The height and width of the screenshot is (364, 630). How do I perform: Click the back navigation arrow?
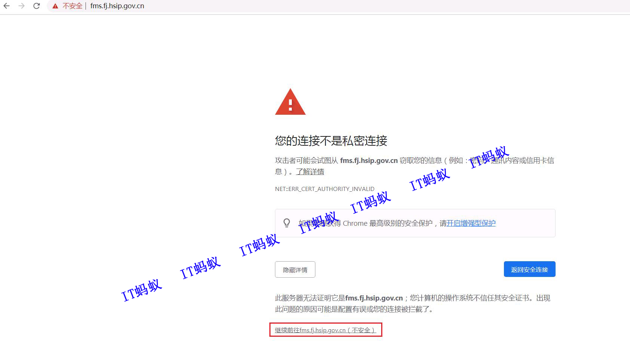tap(7, 6)
